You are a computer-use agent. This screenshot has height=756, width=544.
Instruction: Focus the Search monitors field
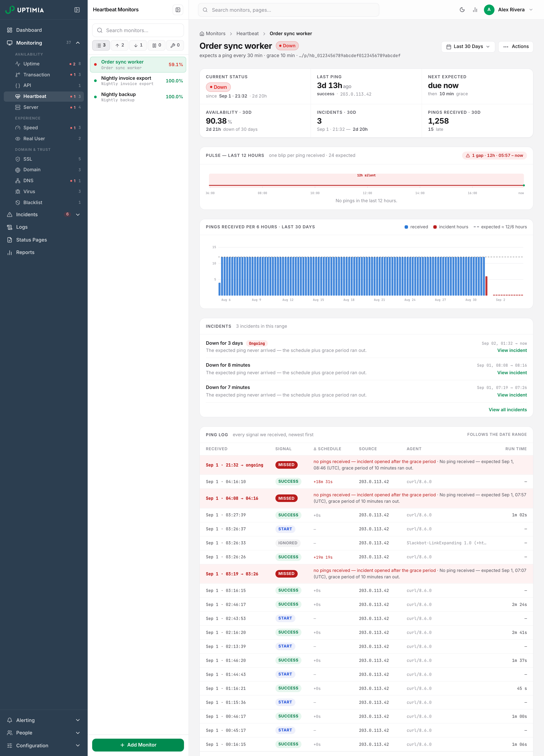click(138, 30)
